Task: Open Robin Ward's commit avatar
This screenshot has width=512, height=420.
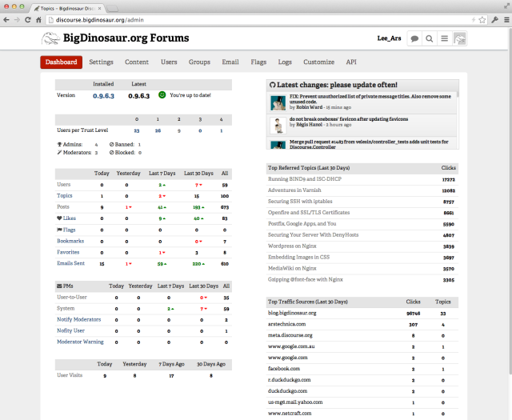Action: (x=278, y=103)
